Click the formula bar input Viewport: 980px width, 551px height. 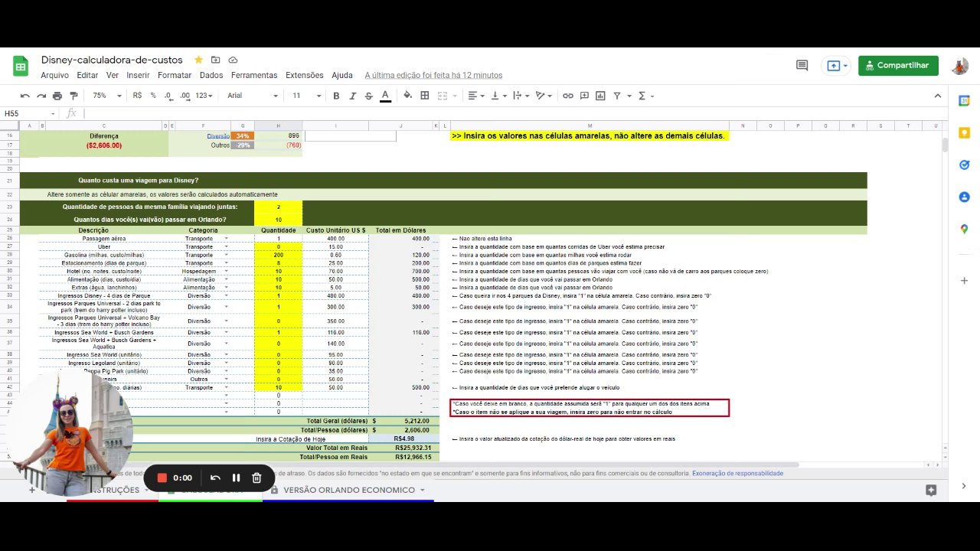[x=513, y=113]
